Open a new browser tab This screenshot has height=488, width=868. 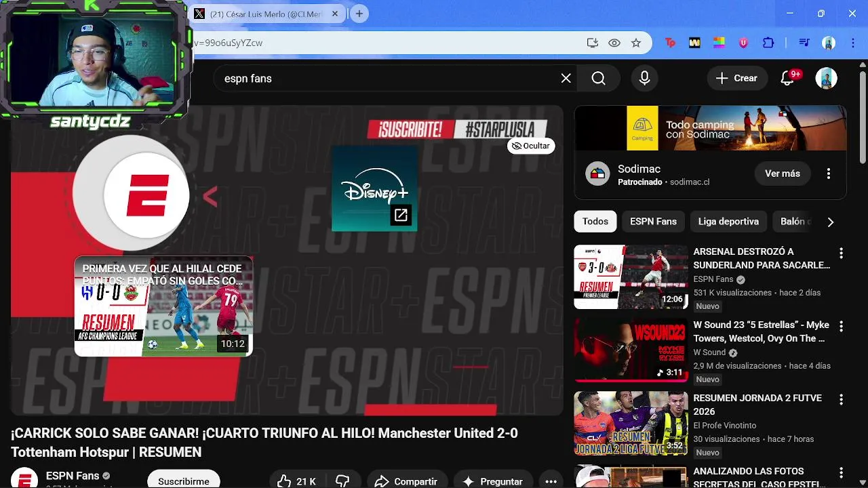359,14
